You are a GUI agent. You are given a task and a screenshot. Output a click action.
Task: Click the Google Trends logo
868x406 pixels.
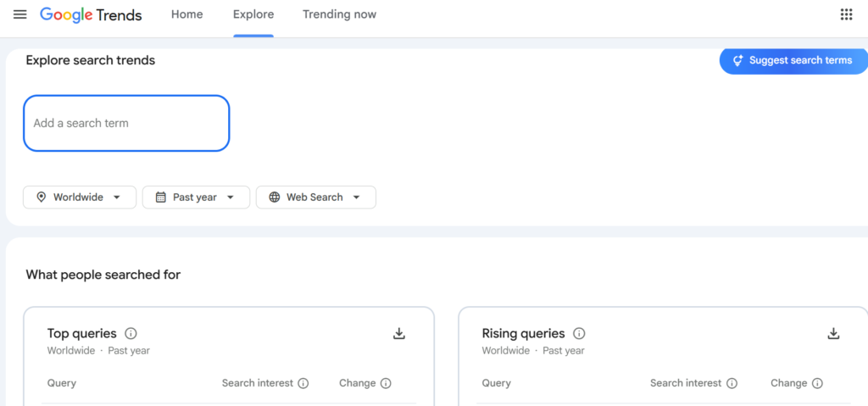[x=91, y=15]
